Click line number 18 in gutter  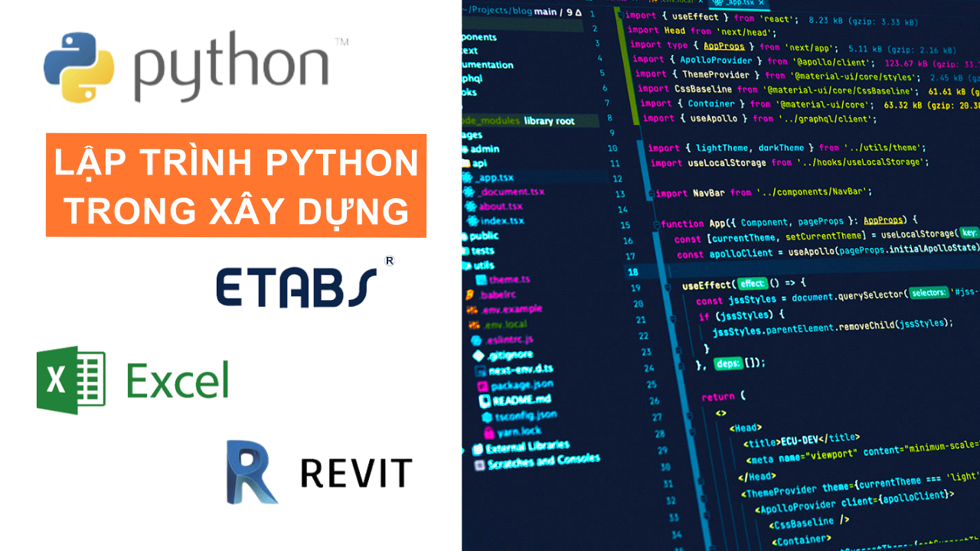pyautogui.click(x=632, y=272)
